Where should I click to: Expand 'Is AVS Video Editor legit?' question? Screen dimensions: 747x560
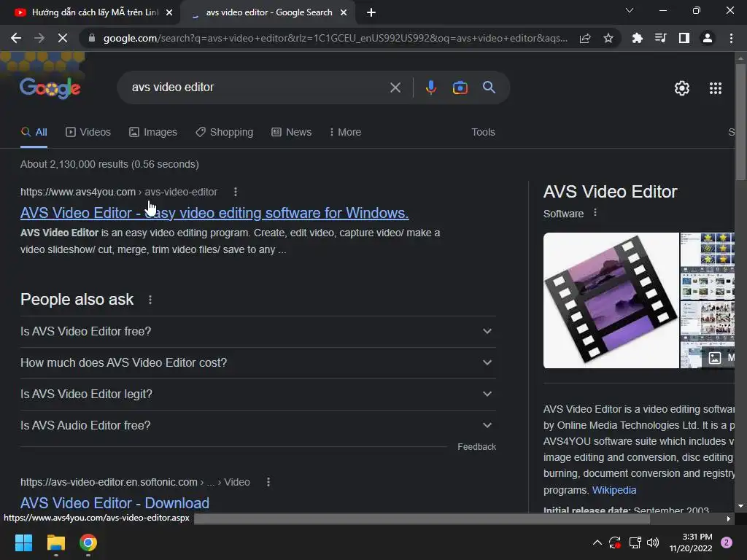pyautogui.click(x=258, y=394)
